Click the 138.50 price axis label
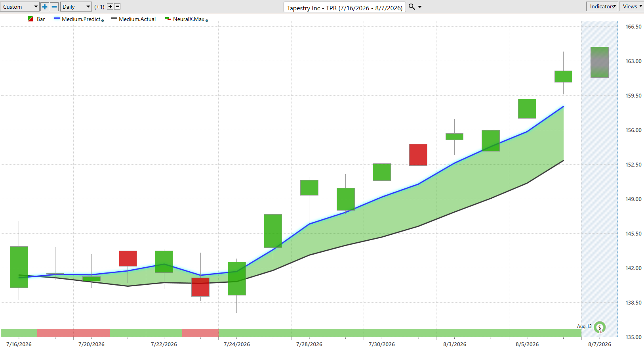The height and width of the screenshot is (347, 644). 633,303
